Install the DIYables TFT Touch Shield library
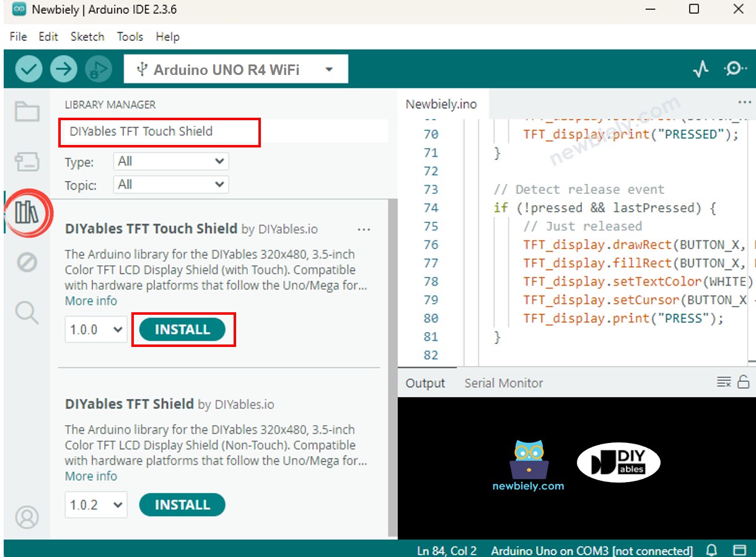 coord(182,329)
